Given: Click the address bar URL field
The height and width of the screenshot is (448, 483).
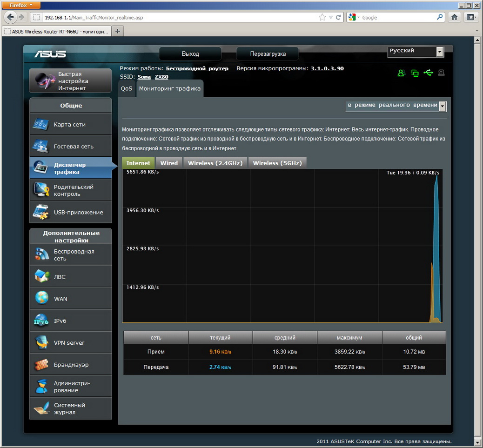Looking at the screenshot, I should pos(177,17).
